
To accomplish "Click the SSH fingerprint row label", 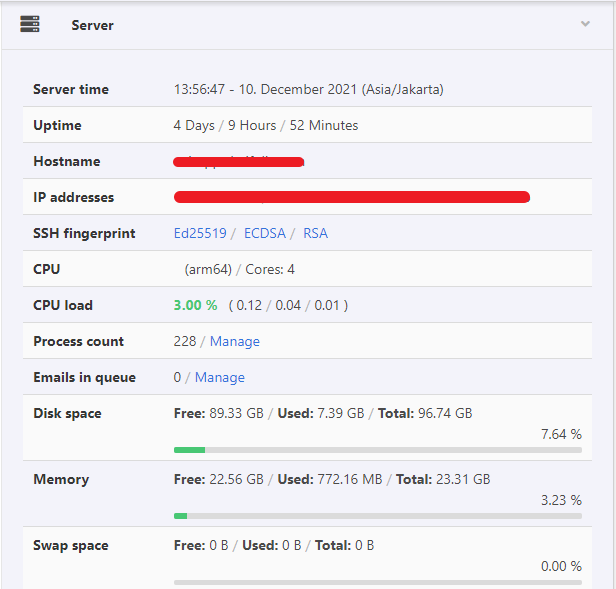I will pyautogui.click(x=85, y=233).
